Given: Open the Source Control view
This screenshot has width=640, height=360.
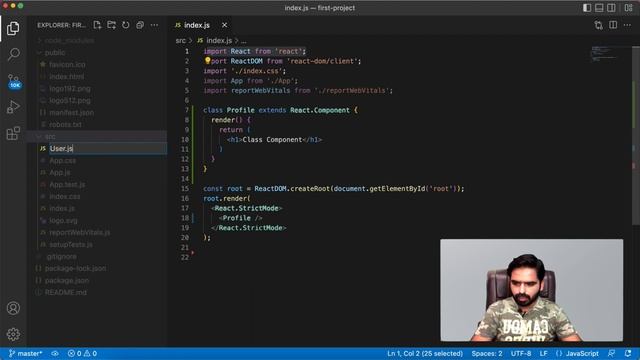Looking at the screenshot, I should (13, 81).
